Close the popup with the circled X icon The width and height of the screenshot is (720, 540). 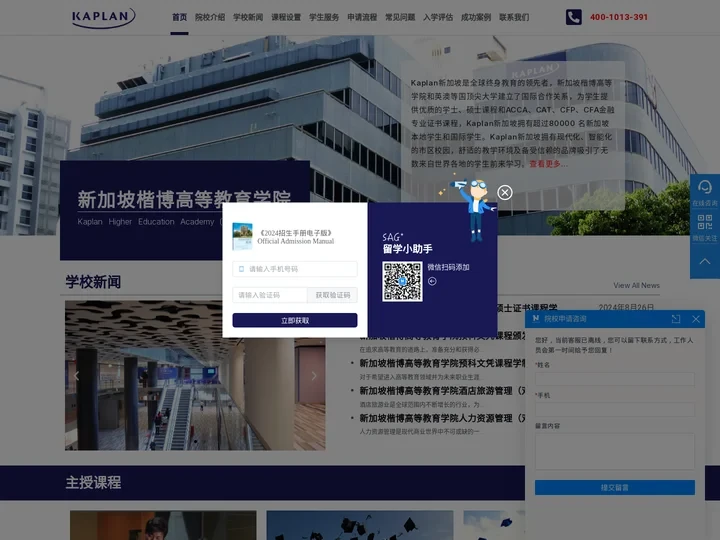coord(505,192)
